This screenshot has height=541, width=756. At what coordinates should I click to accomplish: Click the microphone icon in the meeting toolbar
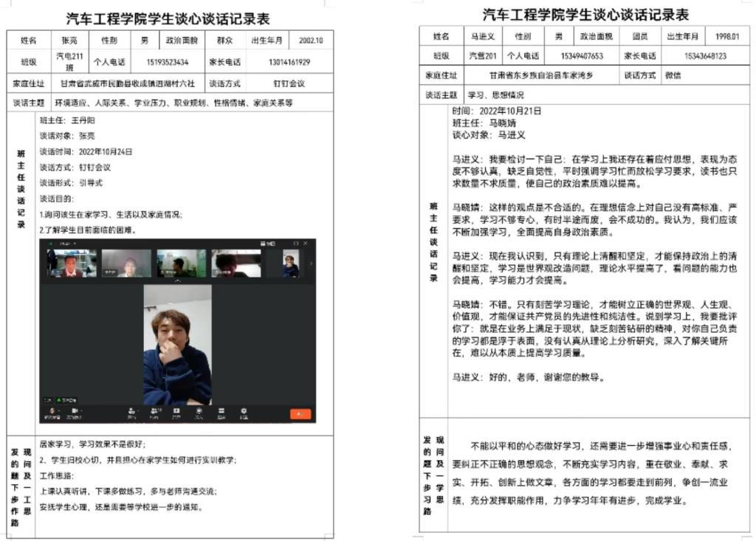pyautogui.click(x=51, y=410)
